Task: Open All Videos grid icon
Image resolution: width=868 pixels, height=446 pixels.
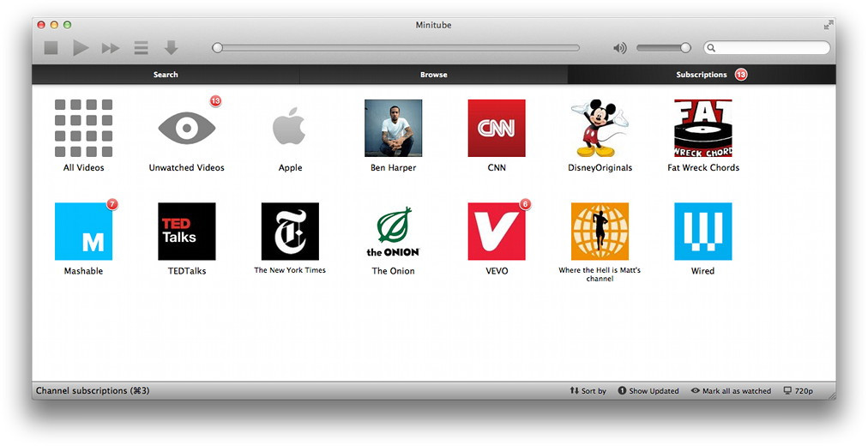Action: point(83,128)
